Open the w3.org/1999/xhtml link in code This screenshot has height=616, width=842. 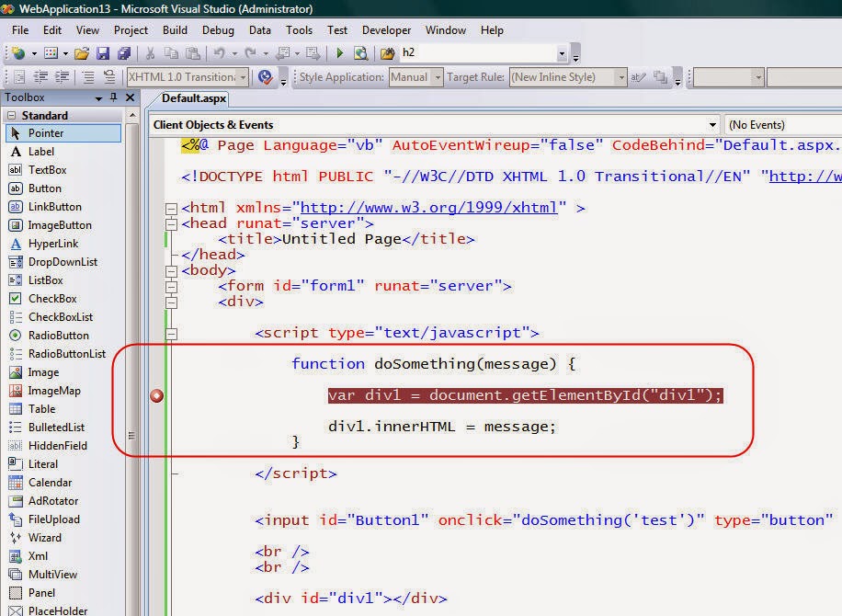coord(428,208)
